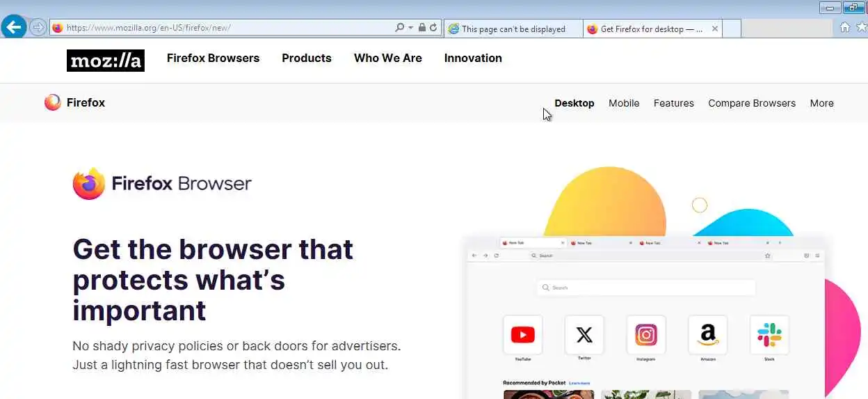Image resolution: width=868 pixels, height=399 pixels.
Task: Click the Firefox favicon in the address bar
Action: [58, 28]
